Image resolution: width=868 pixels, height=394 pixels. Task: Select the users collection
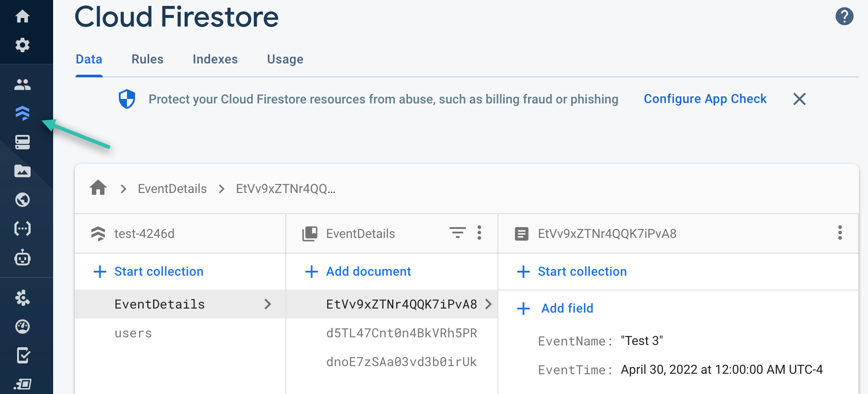point(133,333)
